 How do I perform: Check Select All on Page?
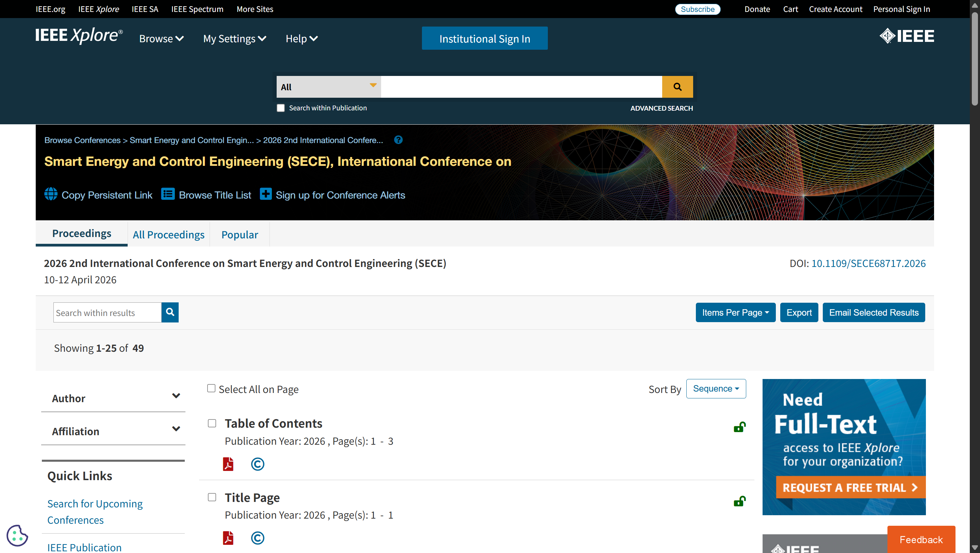pyautogui.click(x=211, y=388)
